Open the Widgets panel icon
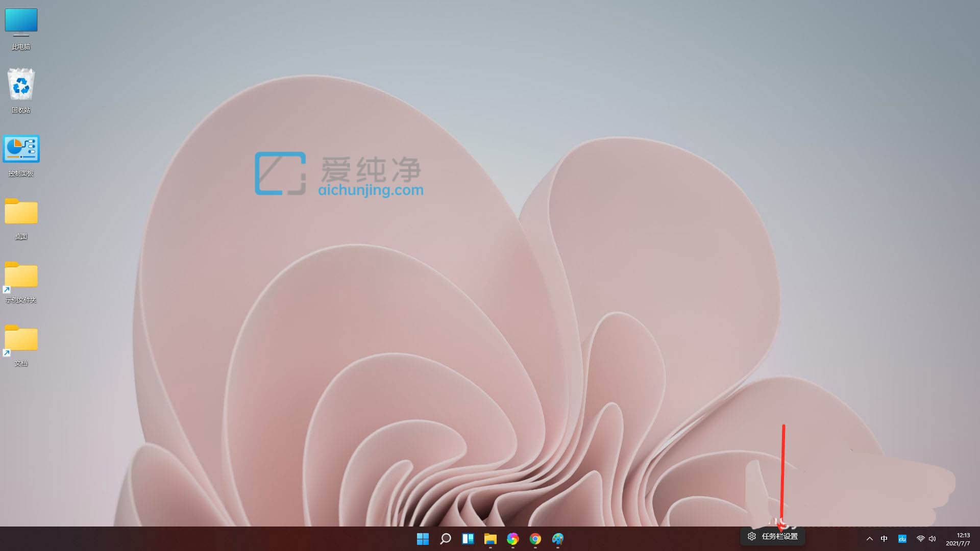The height and width of the screenshot is (551, 980). point(468,539)
